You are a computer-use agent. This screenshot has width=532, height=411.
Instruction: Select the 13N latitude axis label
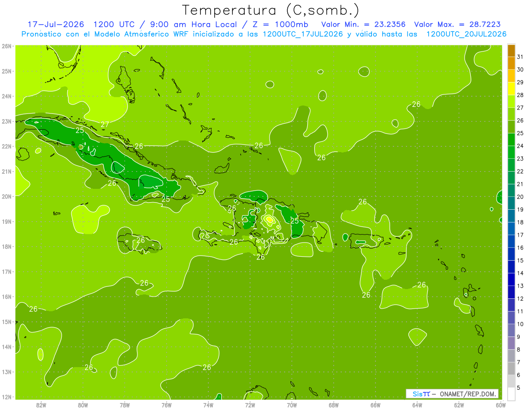pyautogui.click(x=7, y=372)
